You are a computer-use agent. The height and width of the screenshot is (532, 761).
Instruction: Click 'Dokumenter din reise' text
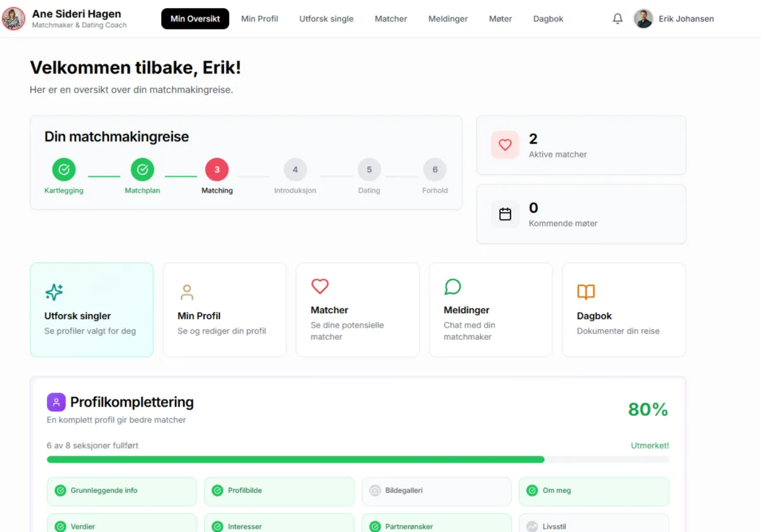point(618,331)
